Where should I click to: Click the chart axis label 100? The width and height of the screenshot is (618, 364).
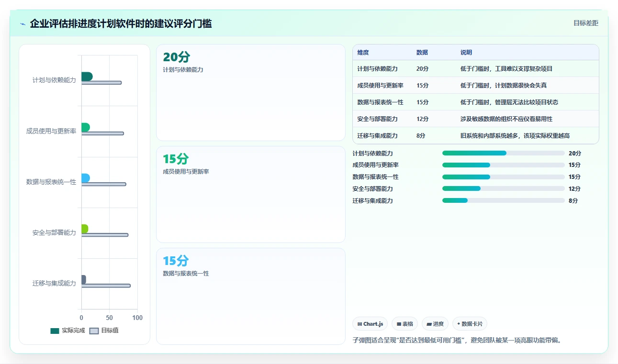137,318
